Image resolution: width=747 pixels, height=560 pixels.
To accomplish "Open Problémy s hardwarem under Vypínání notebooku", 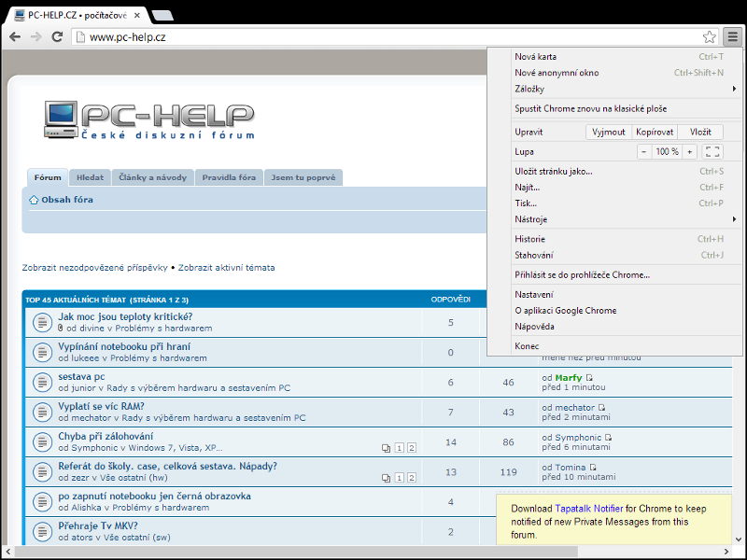I will 159,358.
